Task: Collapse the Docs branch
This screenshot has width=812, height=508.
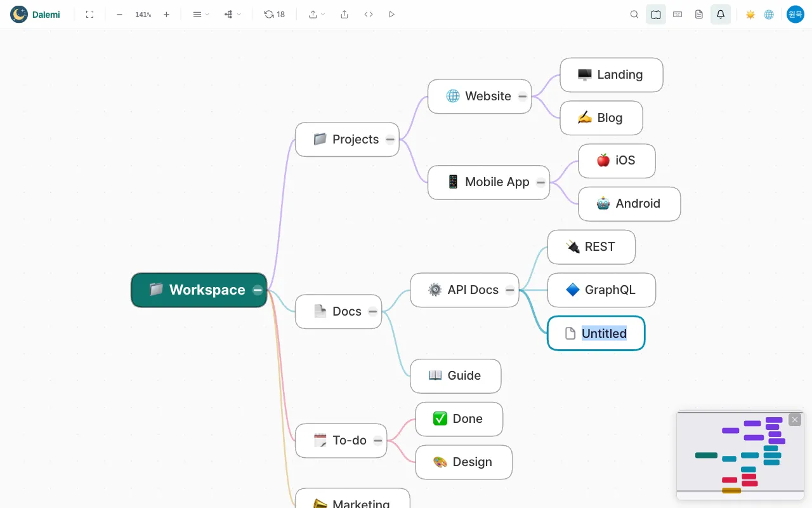Action: (372, 312)
